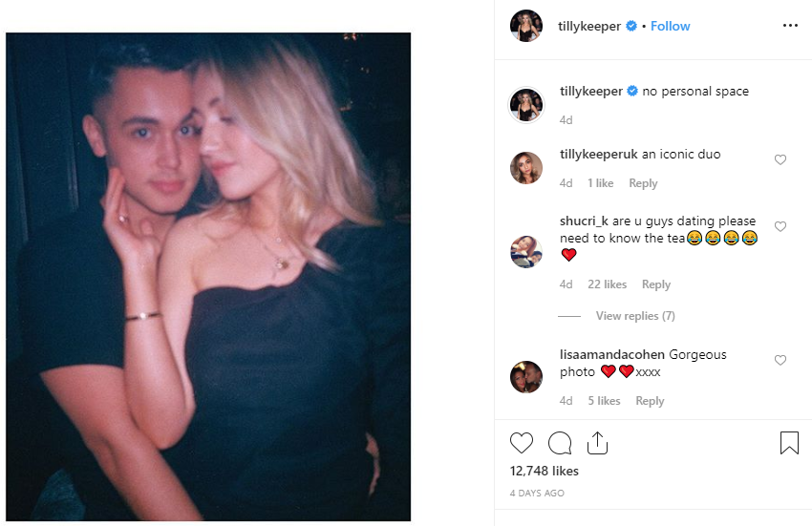Image resolution: width=812 pixels, height=526 pixels.
Task: Like tillykeeperuk's comment
Action: point(780,159)
